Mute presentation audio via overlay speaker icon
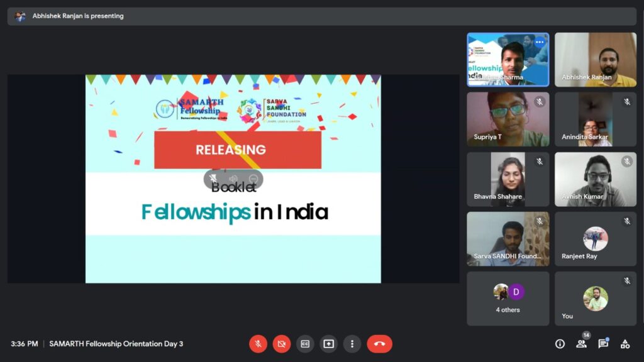The image size is (644, 362). [x=233, y=178]
